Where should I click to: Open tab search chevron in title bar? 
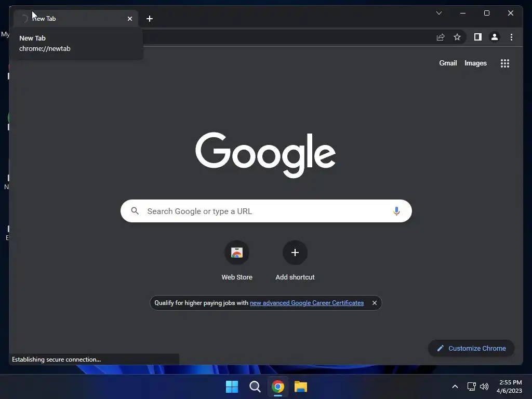click(438, 13)
